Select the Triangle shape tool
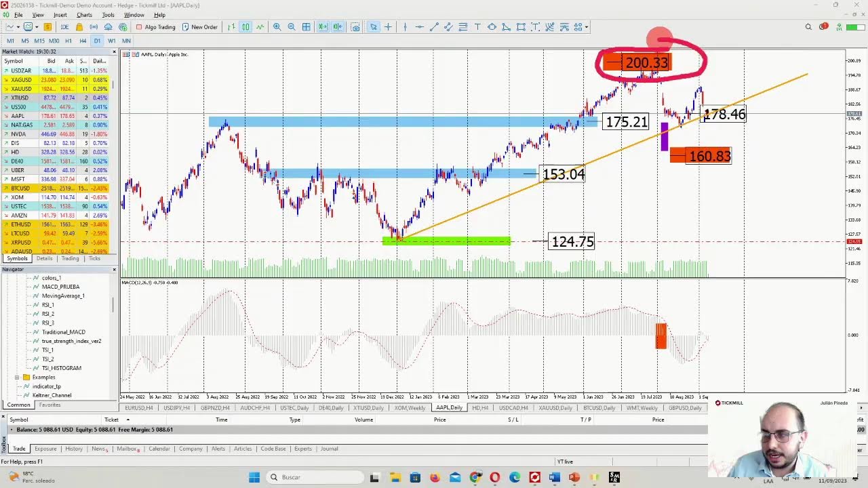 (x=507, y=27)
